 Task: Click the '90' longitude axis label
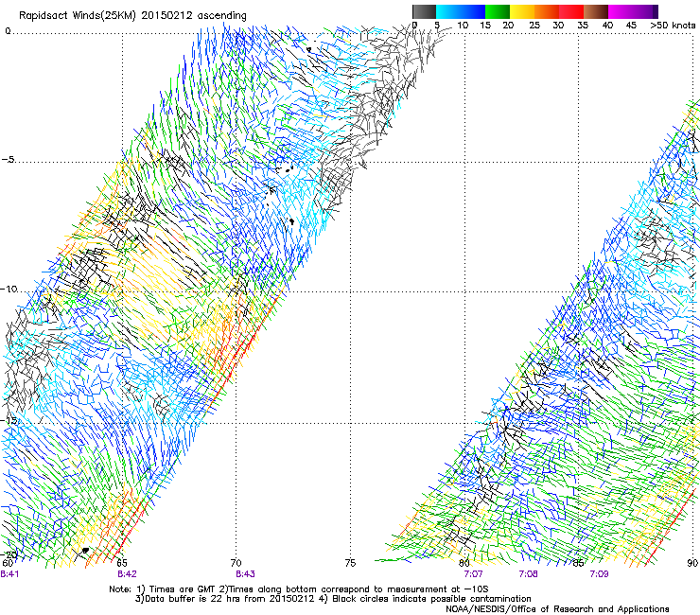pos(692,563)
